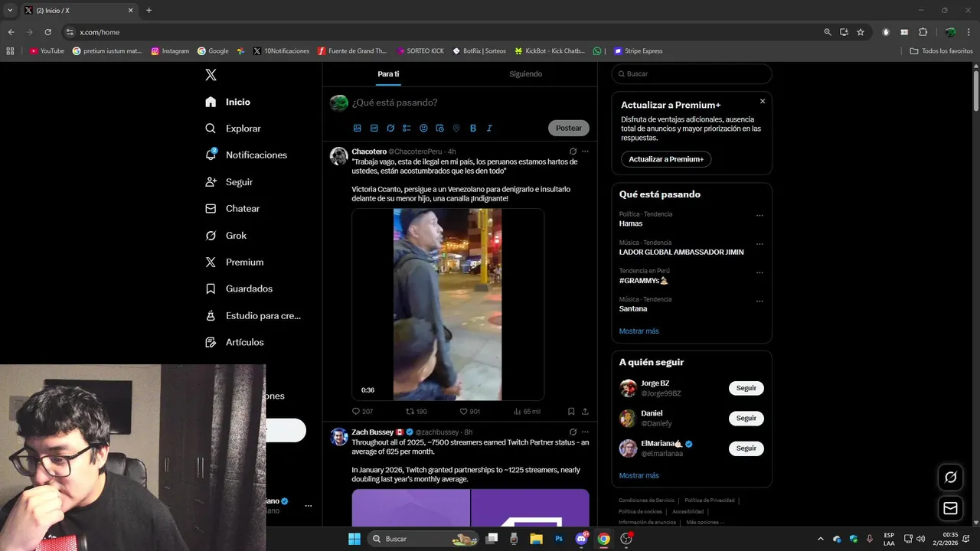Click Mostrar más under trends

639,331
